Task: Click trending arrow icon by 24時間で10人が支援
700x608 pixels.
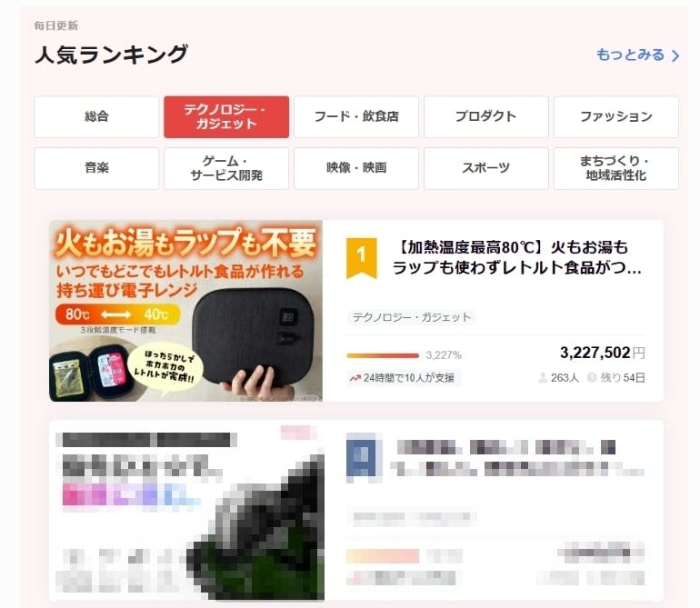Action: point(355,379)
